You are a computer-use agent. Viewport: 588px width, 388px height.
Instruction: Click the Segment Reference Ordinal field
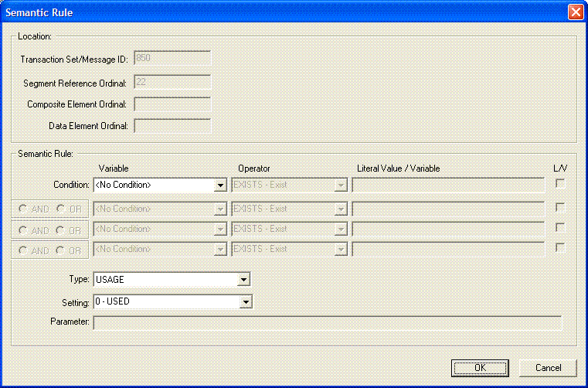(172, 81)
